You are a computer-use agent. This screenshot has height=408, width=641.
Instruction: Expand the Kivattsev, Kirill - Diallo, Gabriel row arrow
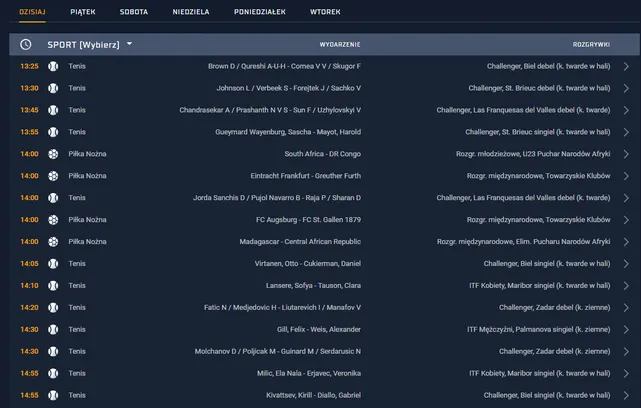point(626,396)
